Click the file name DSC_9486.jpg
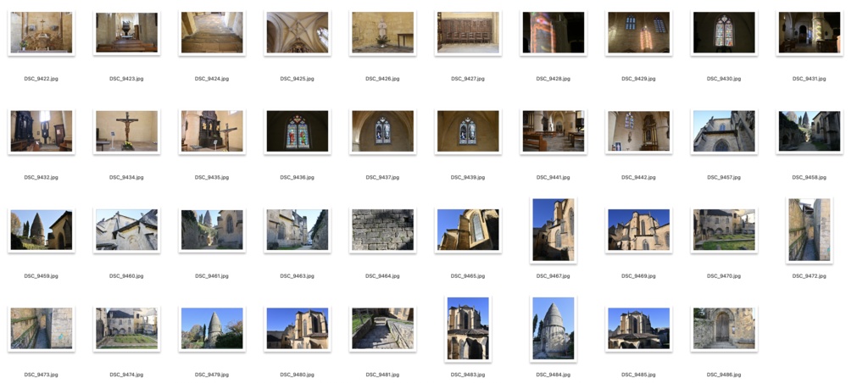Screen dimensions: 868x383 [724, 375]
